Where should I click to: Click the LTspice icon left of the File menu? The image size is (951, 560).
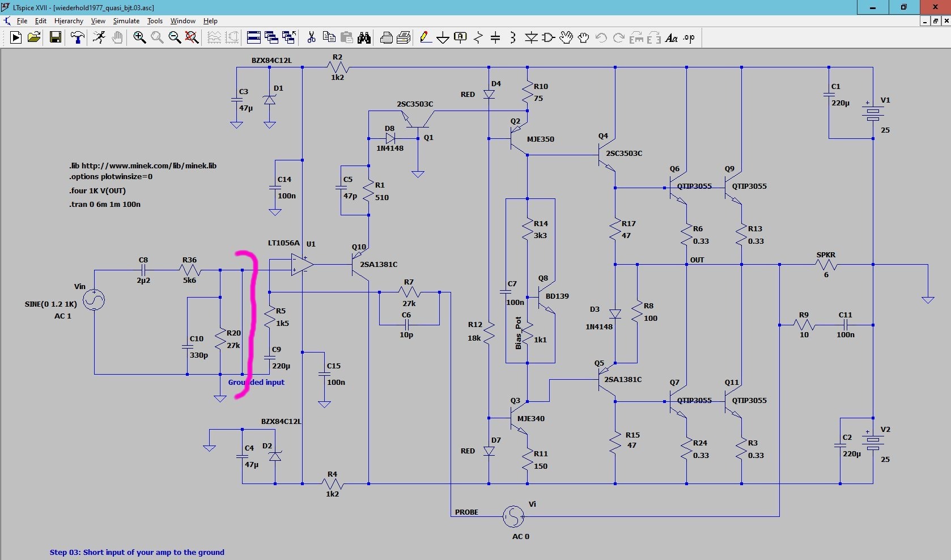click(x=7, y=21)
